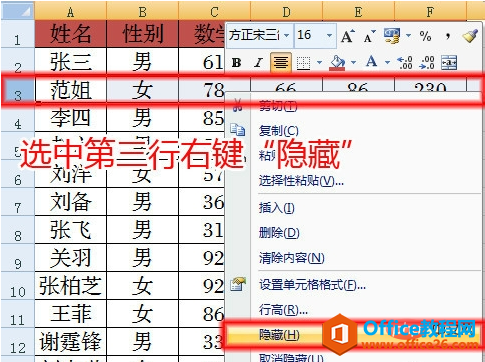Select row 10 header
Image resolution: width=485 pixels, height=362 pixels.
[17, 286]
